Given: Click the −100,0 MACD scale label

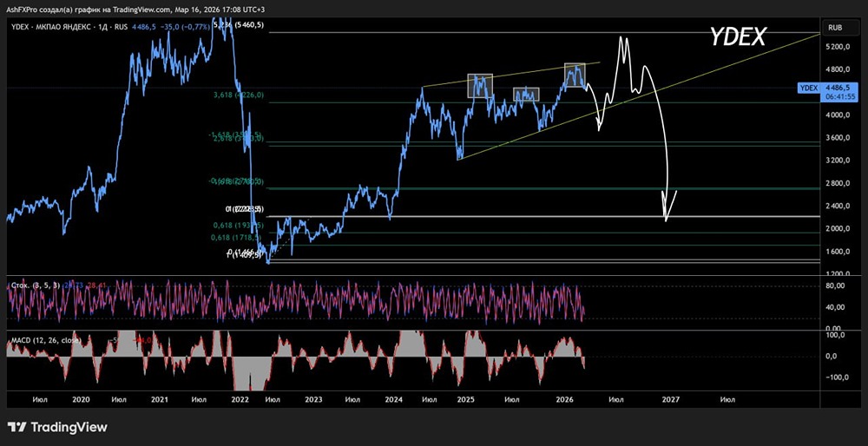Looking at the screenshot, I should (x=836, y=377).
